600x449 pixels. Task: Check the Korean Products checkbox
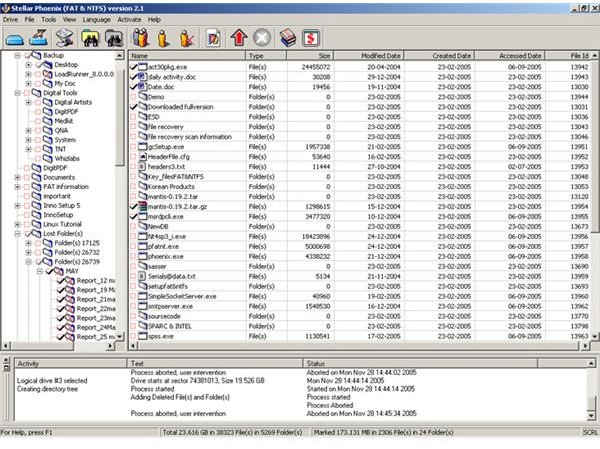[133, 186]
